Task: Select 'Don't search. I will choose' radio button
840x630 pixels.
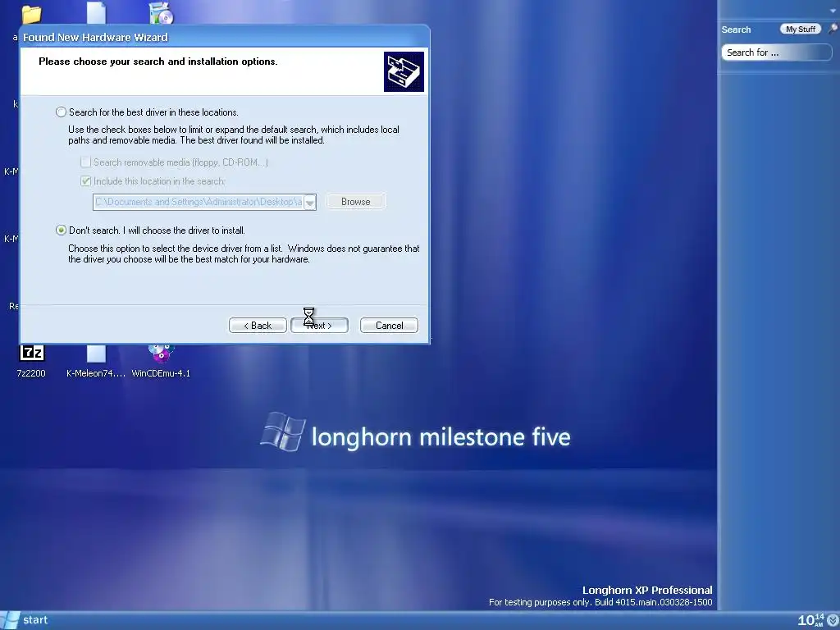Action: (61, 231)
